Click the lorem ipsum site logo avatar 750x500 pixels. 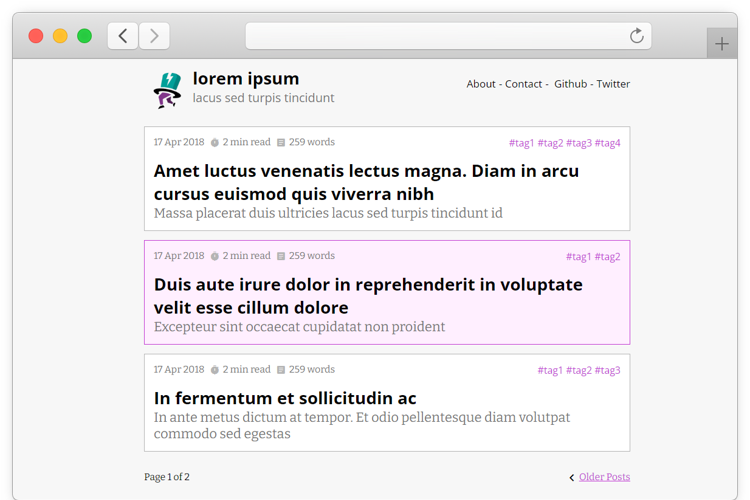[167, 89]
